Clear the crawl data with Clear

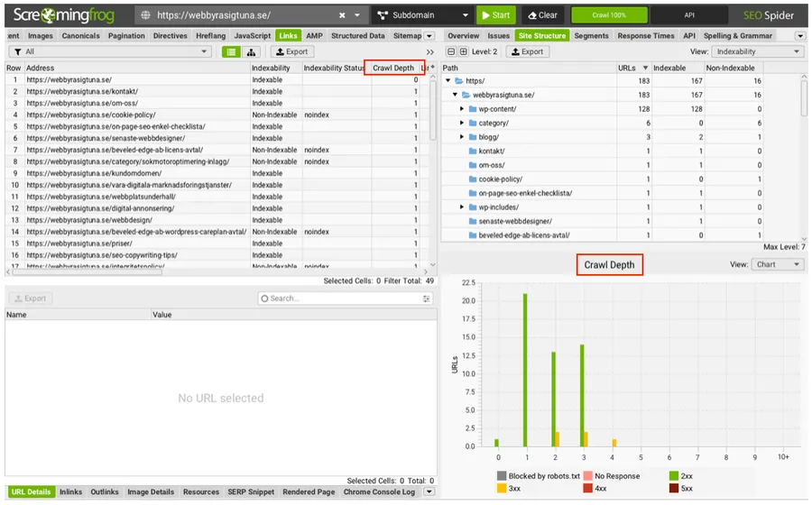tap(543, 15)
